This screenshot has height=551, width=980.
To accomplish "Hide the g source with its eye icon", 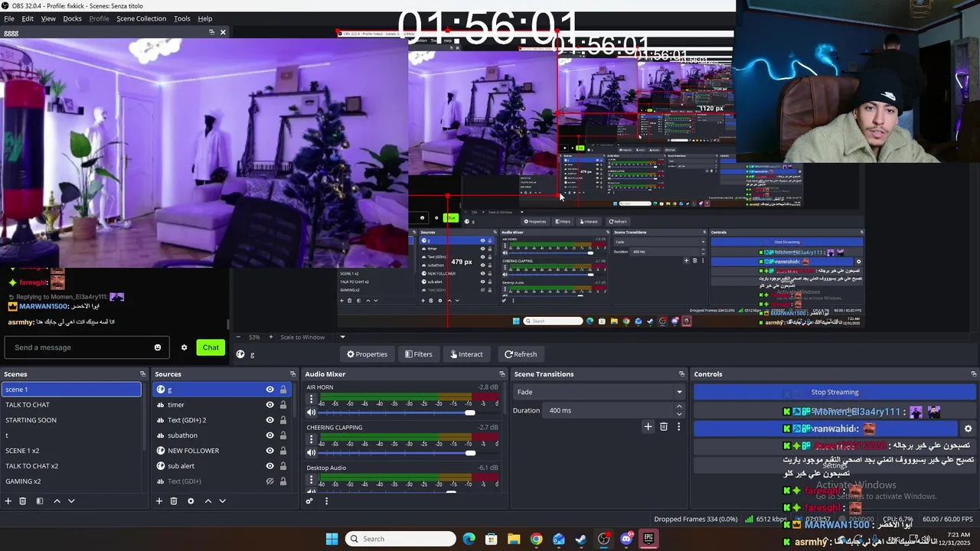I will (x=269, y=390).
